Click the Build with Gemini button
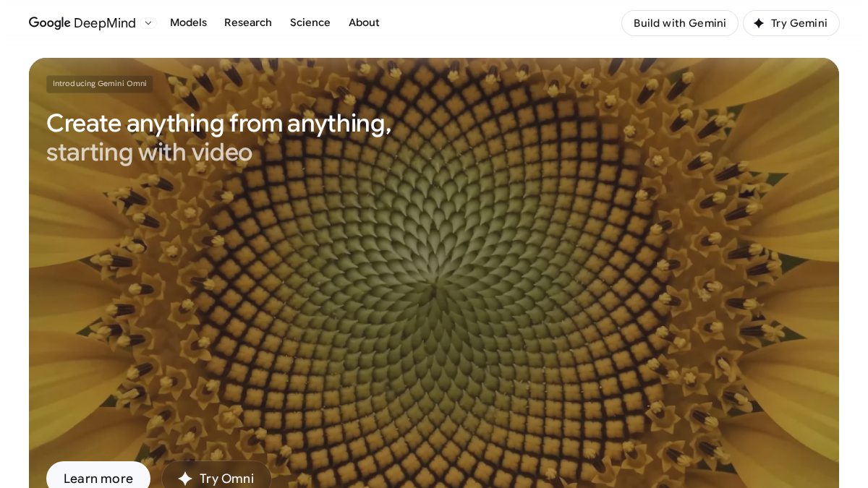The image size is (868, 488). coord(680,23)
